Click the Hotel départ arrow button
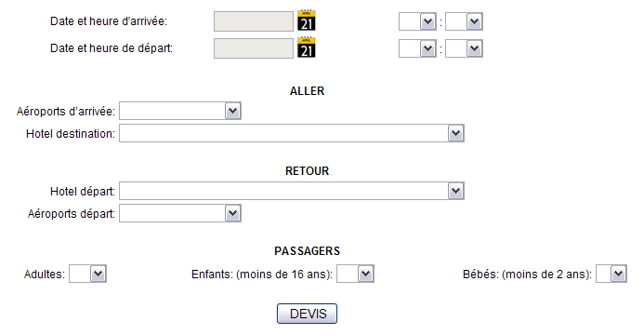This screenshot has width=644, height=335. point(455,191)
